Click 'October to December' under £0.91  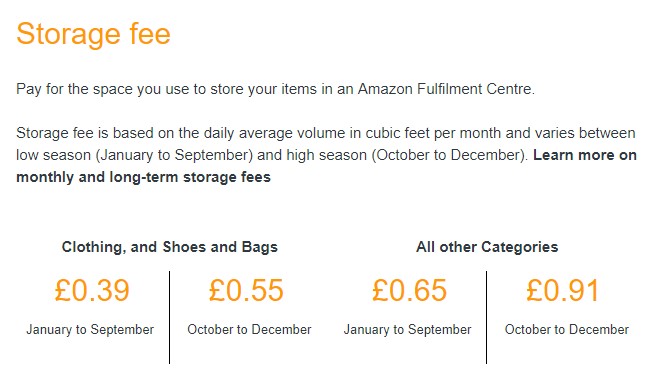567,330
